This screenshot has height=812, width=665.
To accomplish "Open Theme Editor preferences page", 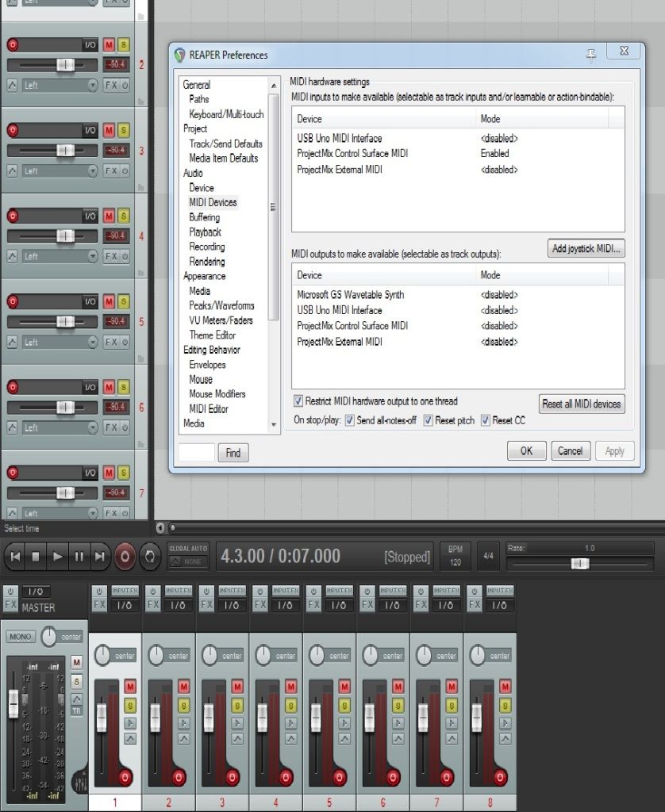I will tap(213, 335).
